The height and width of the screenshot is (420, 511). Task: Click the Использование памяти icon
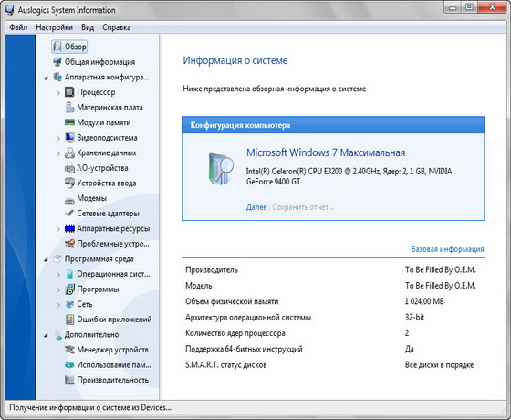coord(69,365)
